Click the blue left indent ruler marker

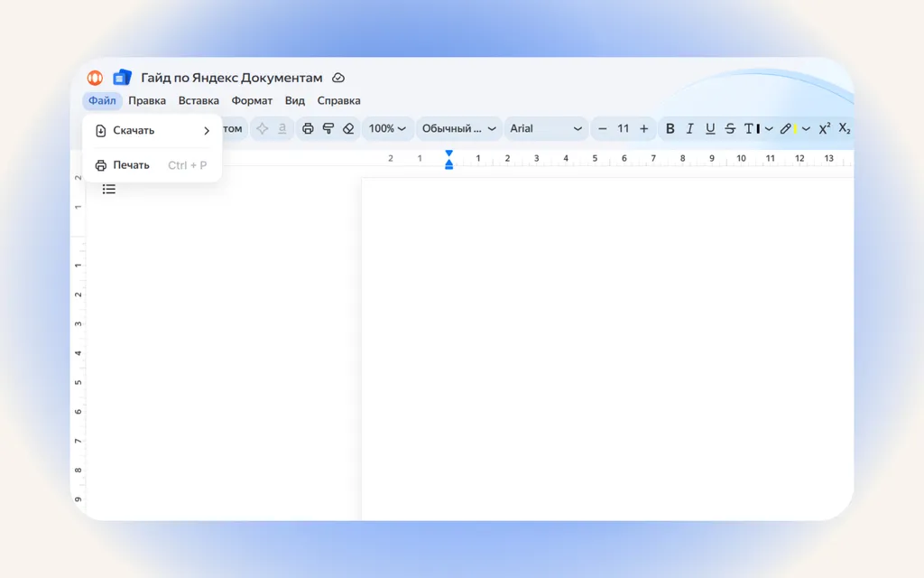point(449,164)
